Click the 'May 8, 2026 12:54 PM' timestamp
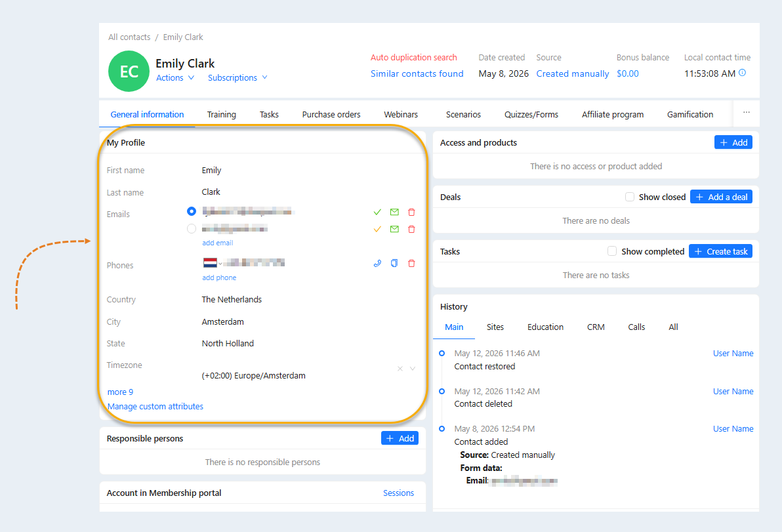 494,429
